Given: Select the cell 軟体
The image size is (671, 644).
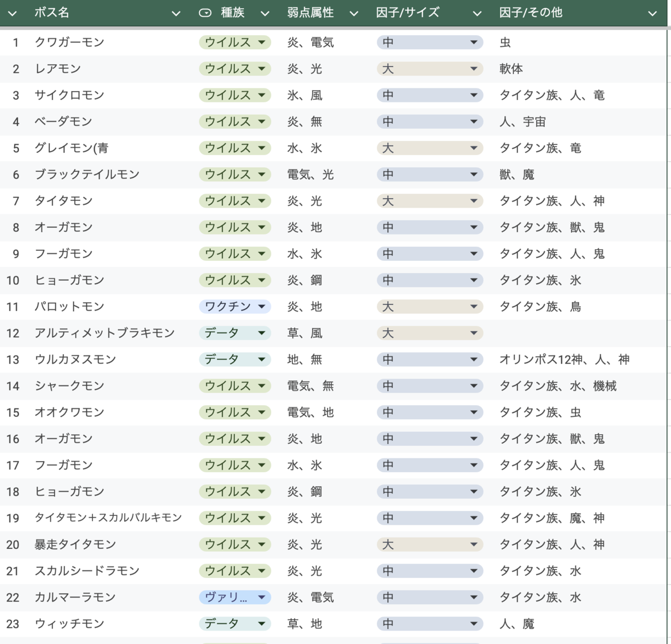Looking at the screenshot, I should click(x=511, y=69).
